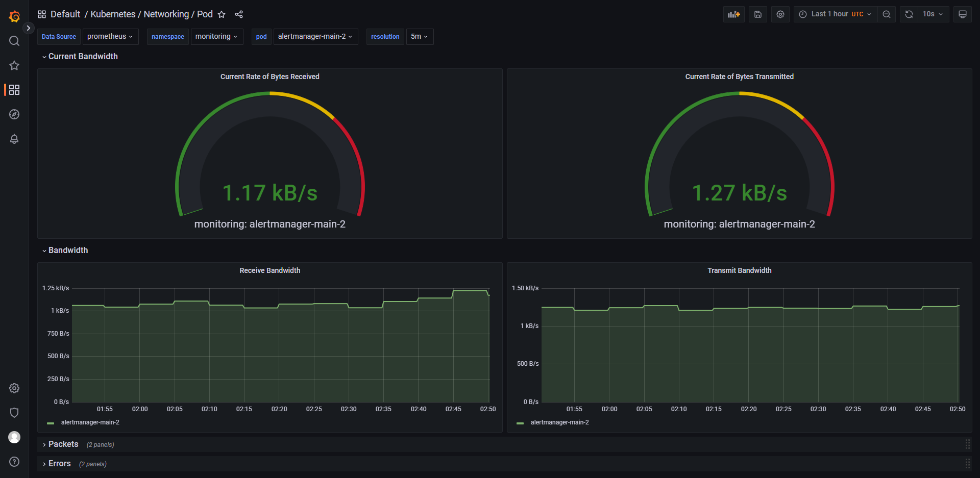
Task: Click the Save dashboard icon
Action: click(758, 14)
